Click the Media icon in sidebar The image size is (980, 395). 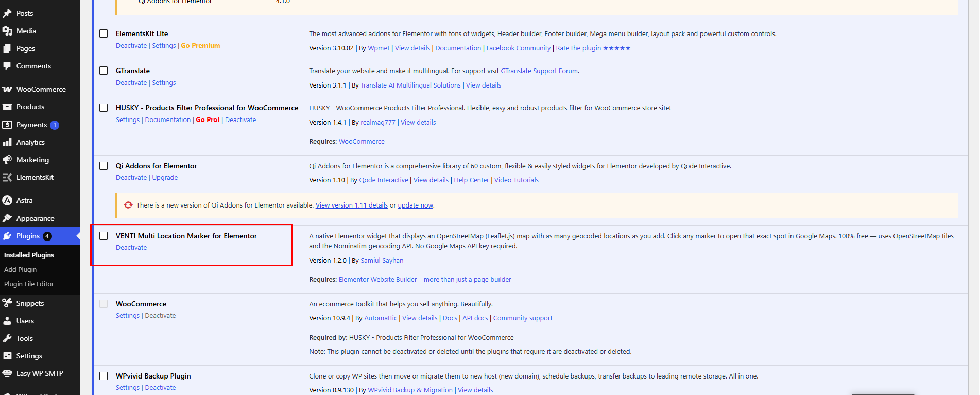7,31
